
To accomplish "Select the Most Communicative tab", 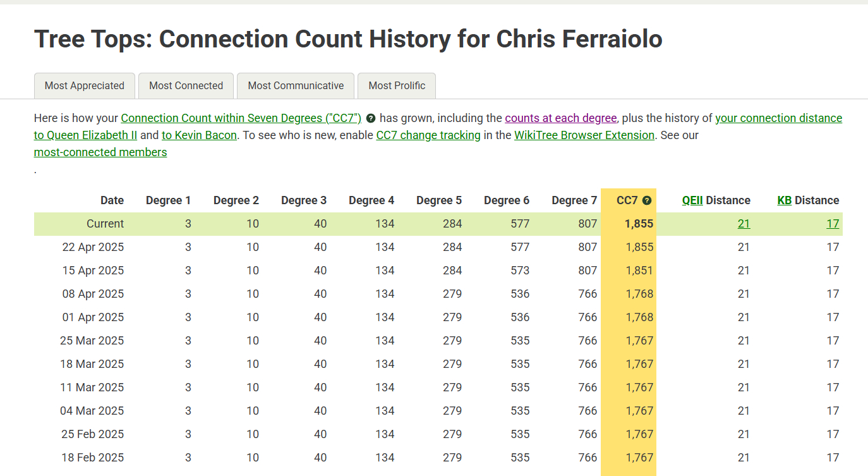I will tap(296, 86).
